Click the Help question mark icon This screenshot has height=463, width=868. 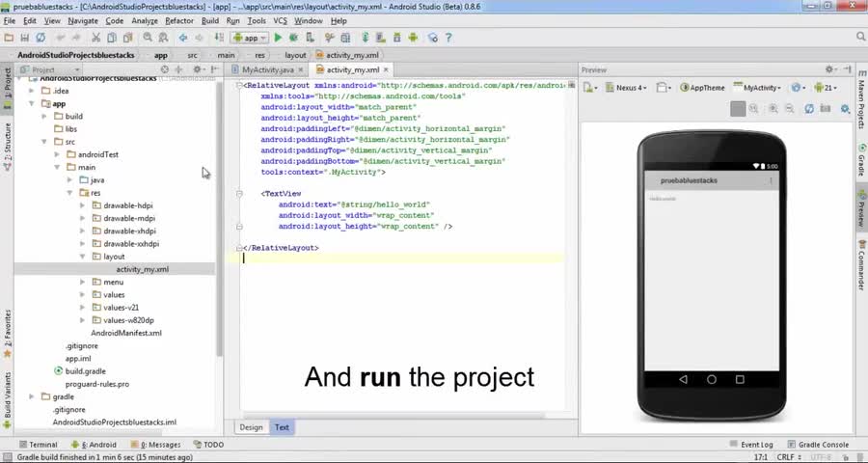coord(448,38)
